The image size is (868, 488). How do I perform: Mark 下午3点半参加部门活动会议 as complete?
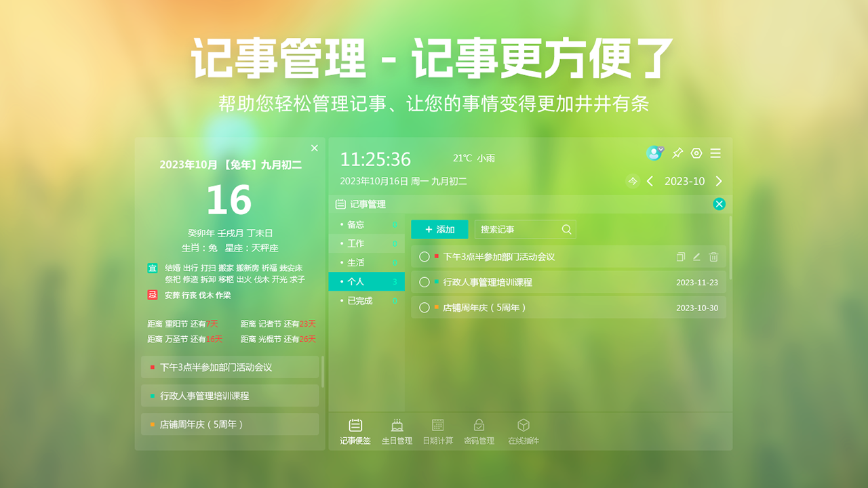tap(425, 257)
